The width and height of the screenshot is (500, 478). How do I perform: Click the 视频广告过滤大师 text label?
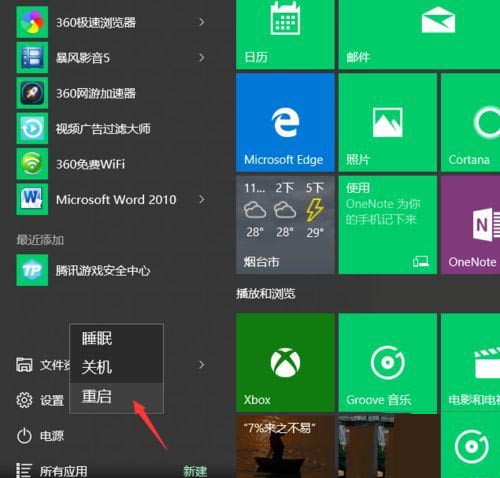(x=103, y=129)
